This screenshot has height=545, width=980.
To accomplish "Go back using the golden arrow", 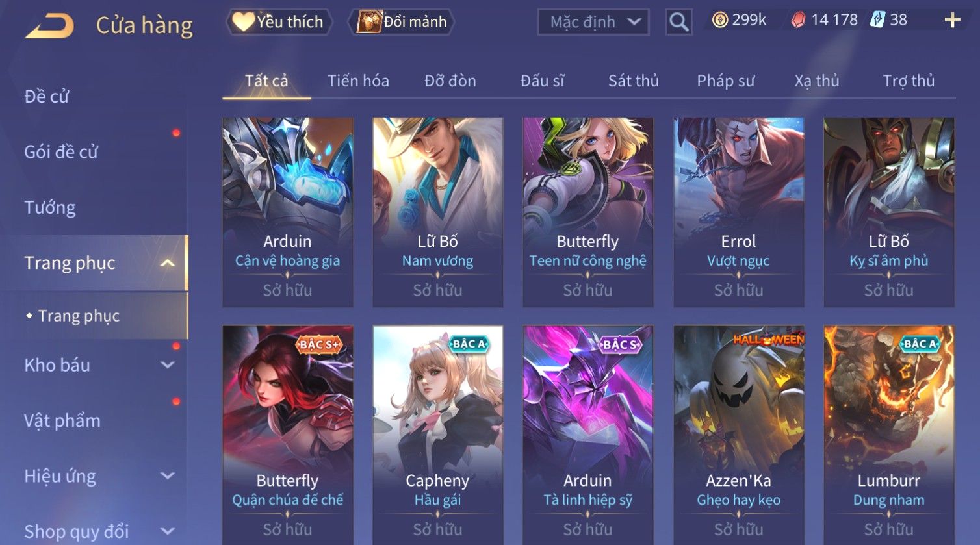I will (x=49, y=26).
